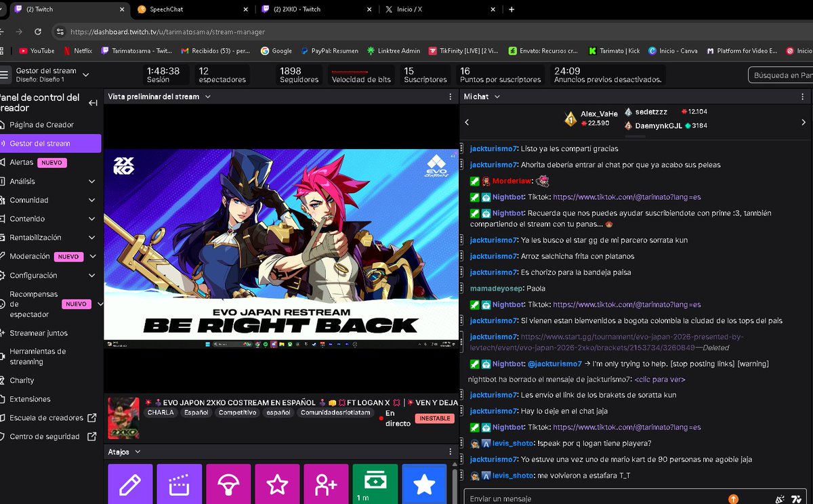The image size is (813, 504).
Task: Expand the Contenido sidebar section
Action: 92,219
